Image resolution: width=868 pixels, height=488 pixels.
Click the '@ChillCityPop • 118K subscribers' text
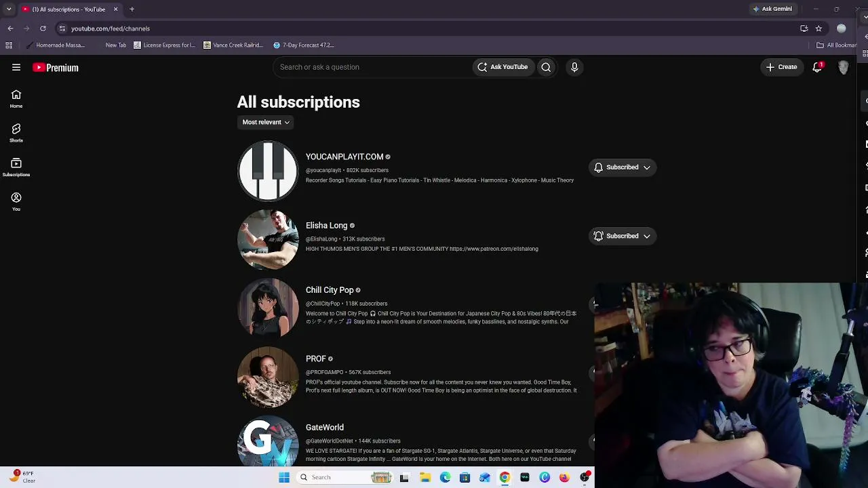(x=347, y=304)
